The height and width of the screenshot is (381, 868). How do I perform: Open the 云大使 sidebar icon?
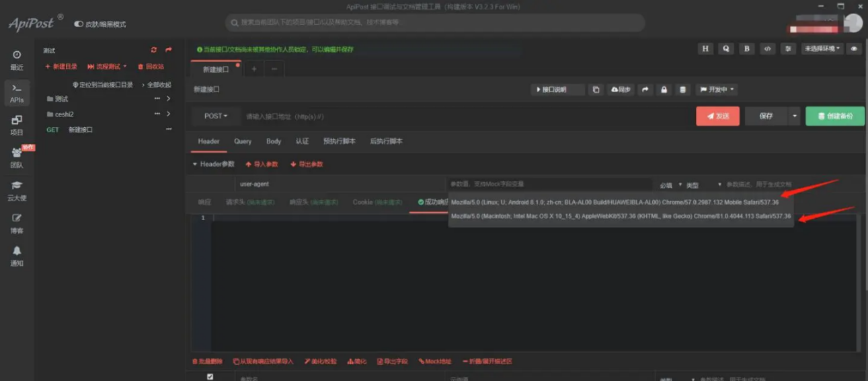point(17,190)
